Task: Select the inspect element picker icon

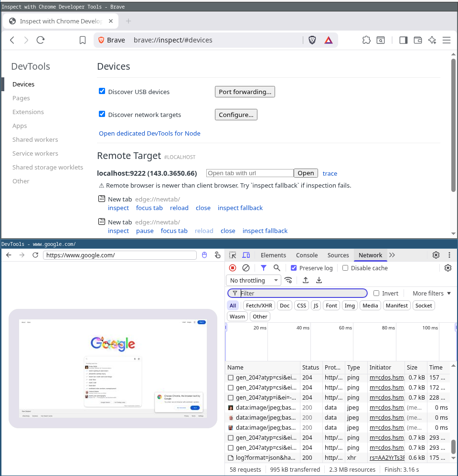Action: [x=233, y=255]
